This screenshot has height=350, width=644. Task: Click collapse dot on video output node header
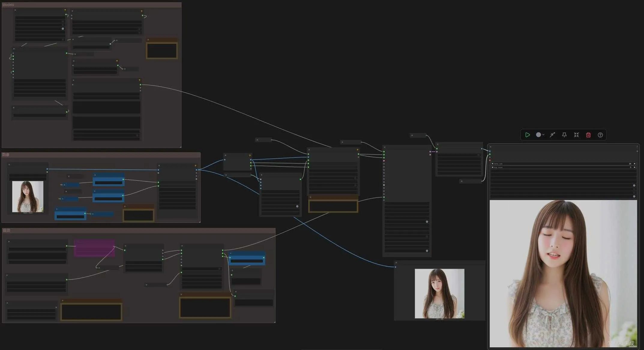491,147
